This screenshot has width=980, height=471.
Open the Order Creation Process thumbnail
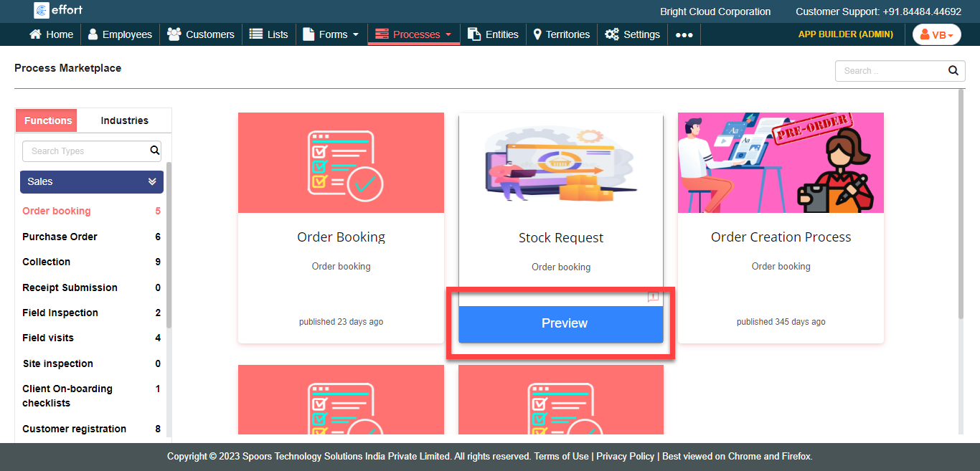pyautogui.click(x=781, y=163)
